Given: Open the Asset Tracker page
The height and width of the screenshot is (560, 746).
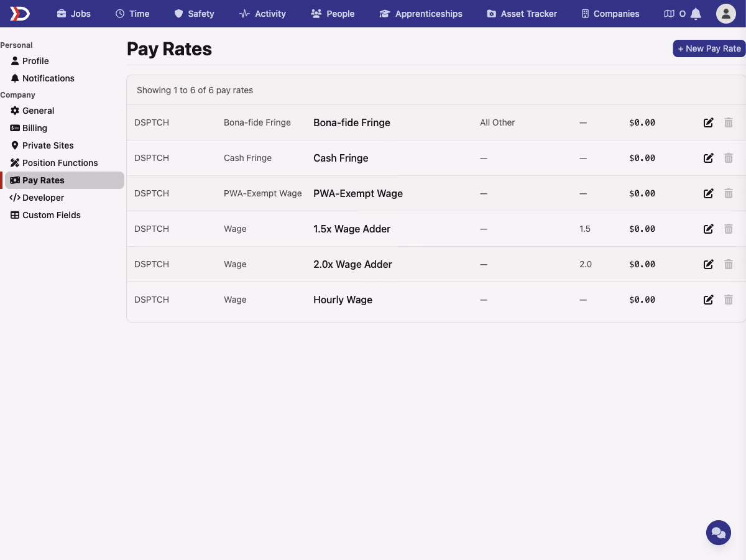Looking at the screenshot, I should [x=522, y=14].
